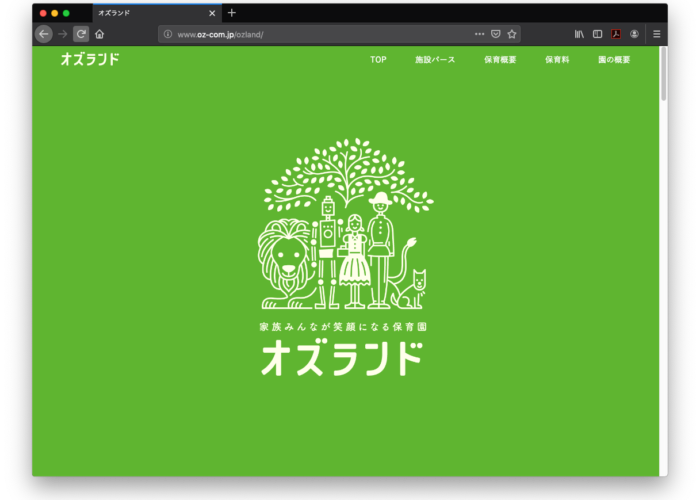Click the address bar URL field
This screenshot has width=700, height=500.
point(320,34)
